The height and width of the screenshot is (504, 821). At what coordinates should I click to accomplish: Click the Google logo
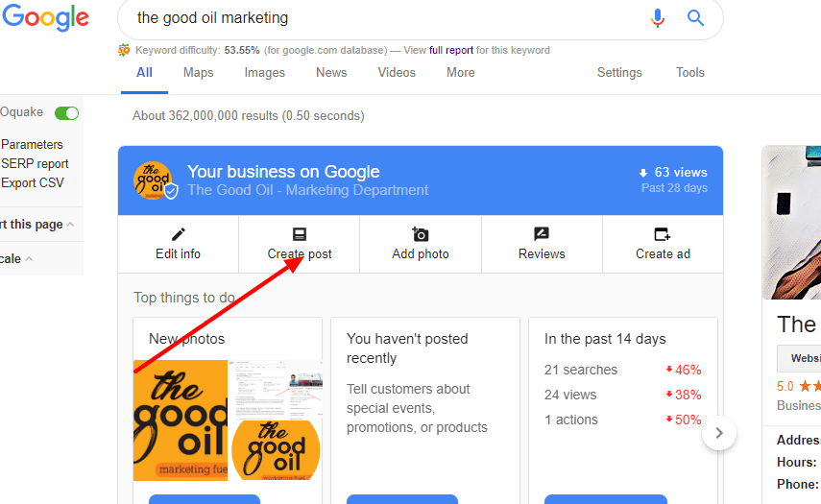(45, 17)
